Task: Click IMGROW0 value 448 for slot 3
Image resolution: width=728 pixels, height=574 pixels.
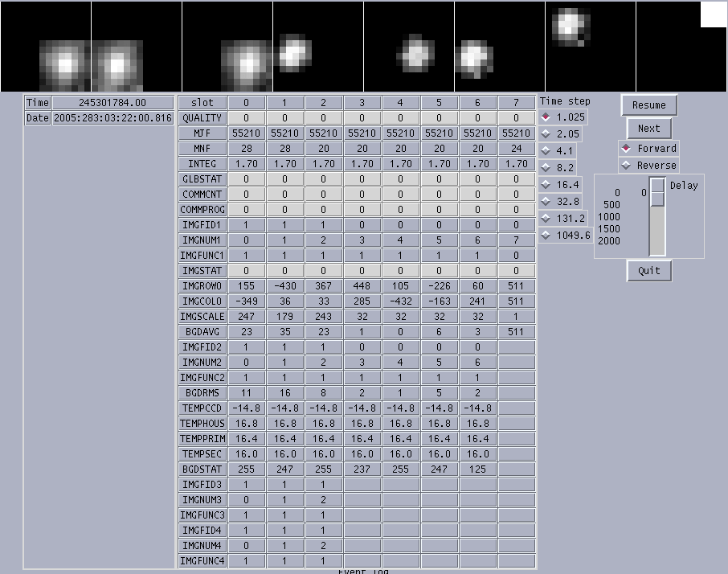Action: pos(362,286)
